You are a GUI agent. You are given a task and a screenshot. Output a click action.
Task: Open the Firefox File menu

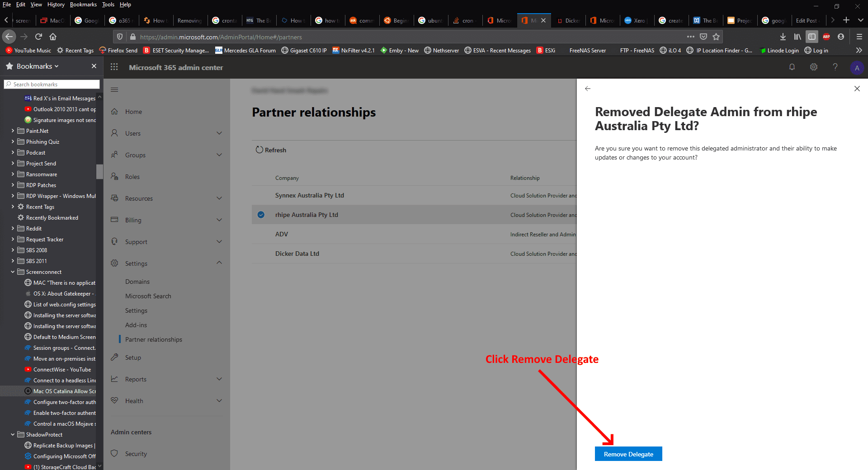pyautogui.click(x=7, y=5)
